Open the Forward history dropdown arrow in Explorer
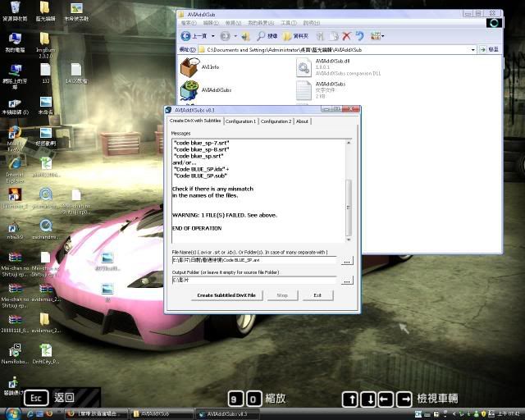 click(235, 36)
